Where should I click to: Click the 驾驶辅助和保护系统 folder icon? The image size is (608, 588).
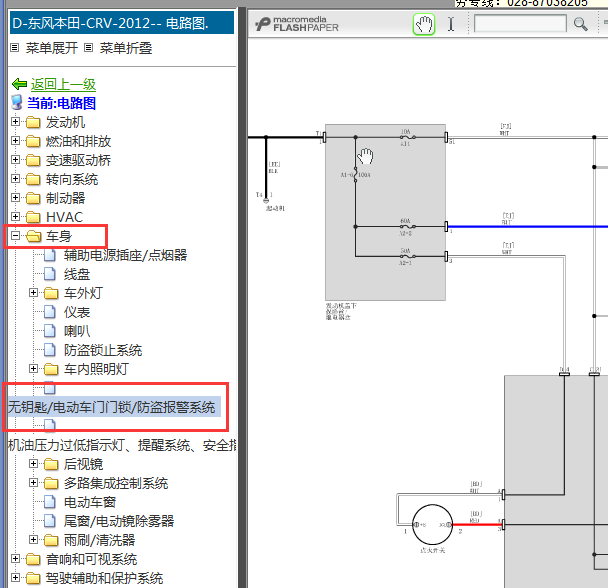pos(33,578)
